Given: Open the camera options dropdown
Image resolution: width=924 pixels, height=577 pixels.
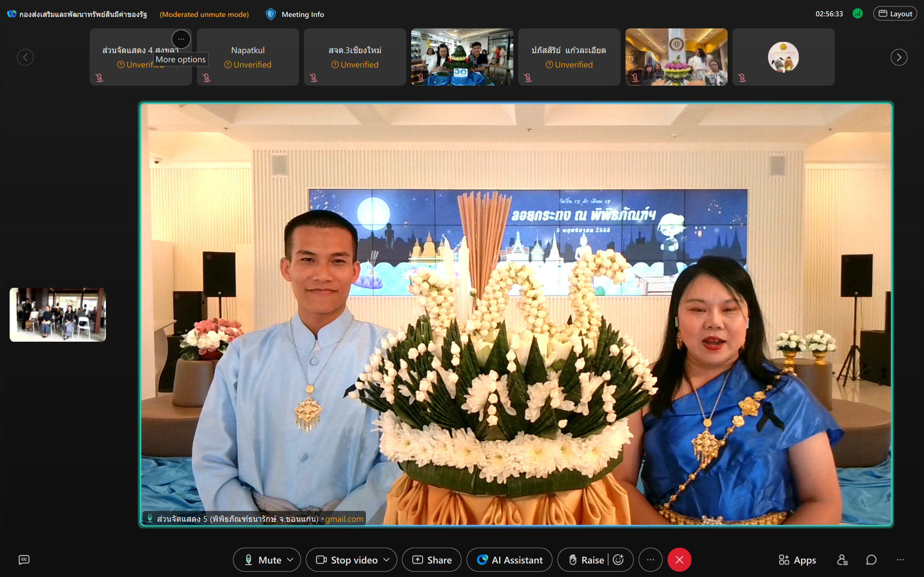Looking at the screenshot, I should pos(387,560).
